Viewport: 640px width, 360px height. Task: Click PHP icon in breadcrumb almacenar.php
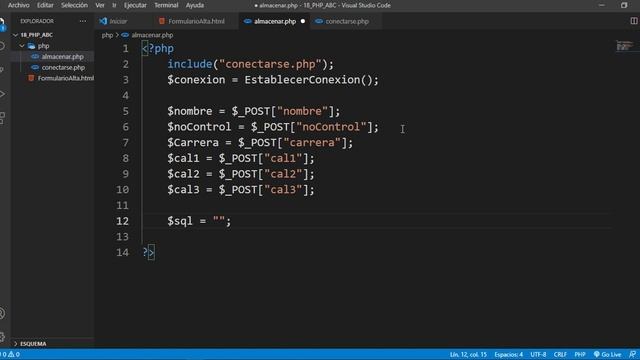125,35
